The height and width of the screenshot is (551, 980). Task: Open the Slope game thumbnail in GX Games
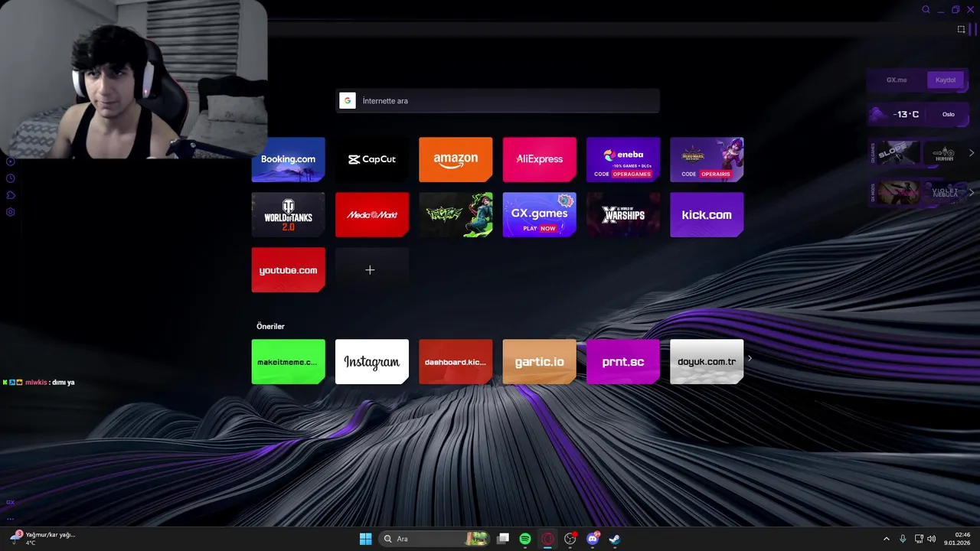tap(898, 152)
